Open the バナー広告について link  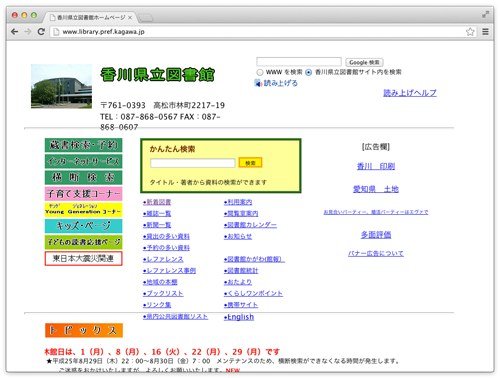pyautogui.click(x=376, y=253)
